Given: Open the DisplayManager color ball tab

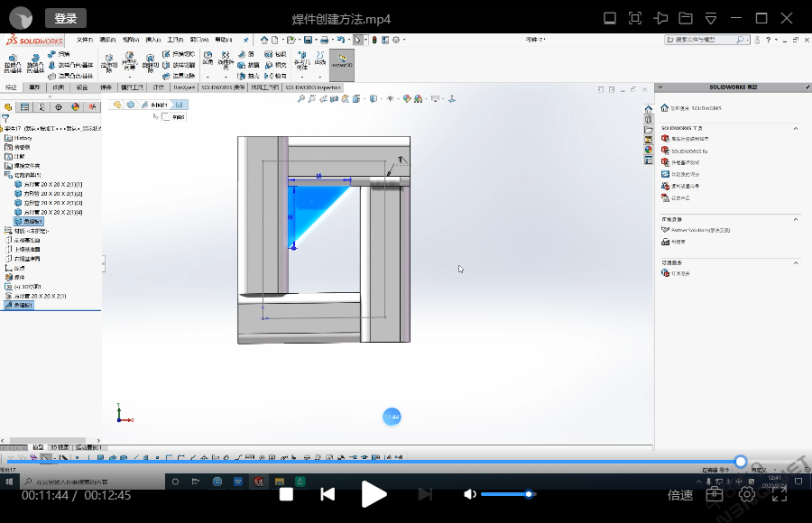Looking at the screenshot, I should click(76, 106).
